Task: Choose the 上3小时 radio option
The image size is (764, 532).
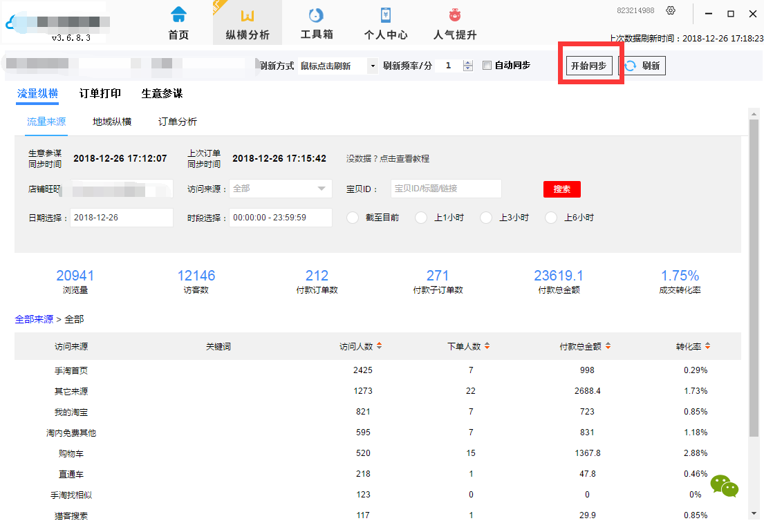Action: click(486, 218)
